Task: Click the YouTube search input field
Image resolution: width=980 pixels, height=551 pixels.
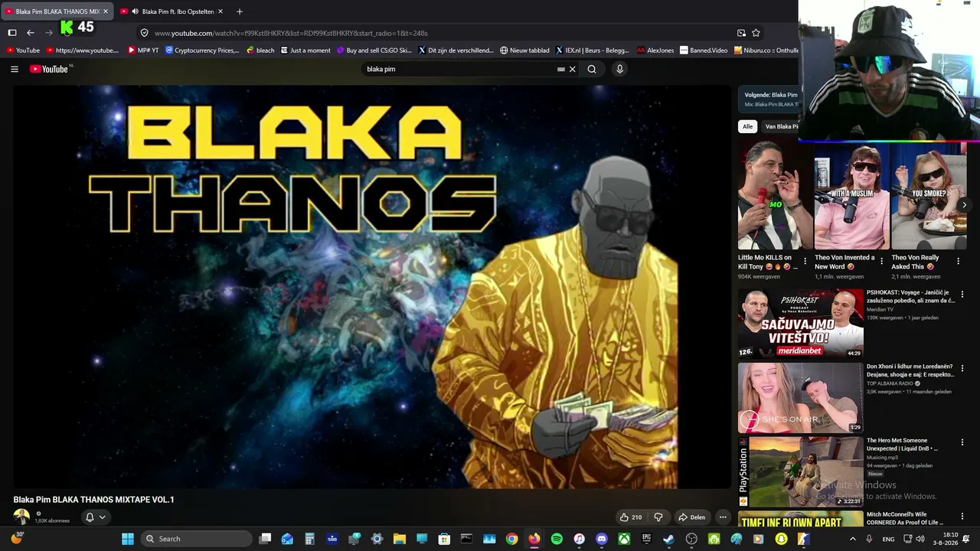Action: coord(459,69)
